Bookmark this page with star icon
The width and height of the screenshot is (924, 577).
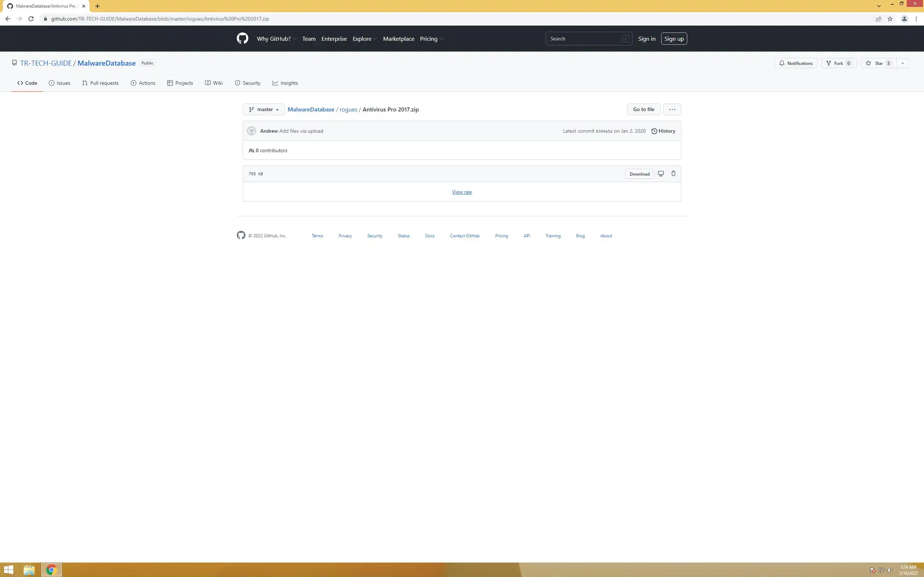coord(890,19)
